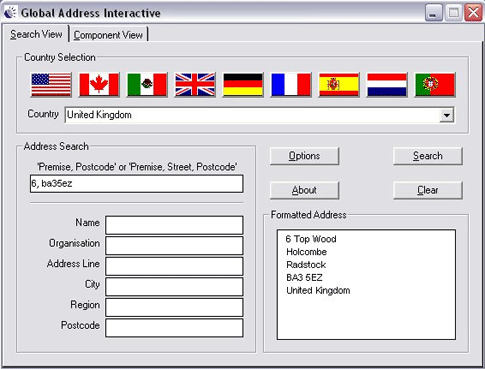Switch to the Search View tab
485x369 pixels.
tap(36, 34)
